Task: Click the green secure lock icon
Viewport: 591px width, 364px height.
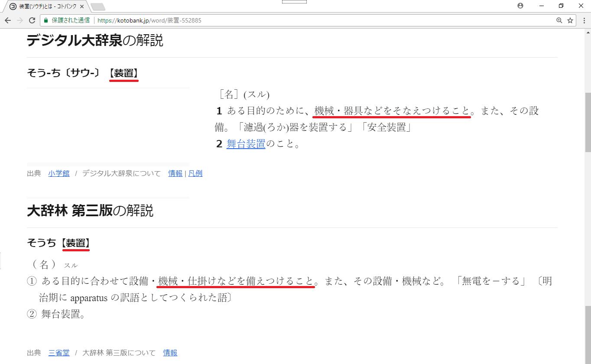Action: pos(46,20)
